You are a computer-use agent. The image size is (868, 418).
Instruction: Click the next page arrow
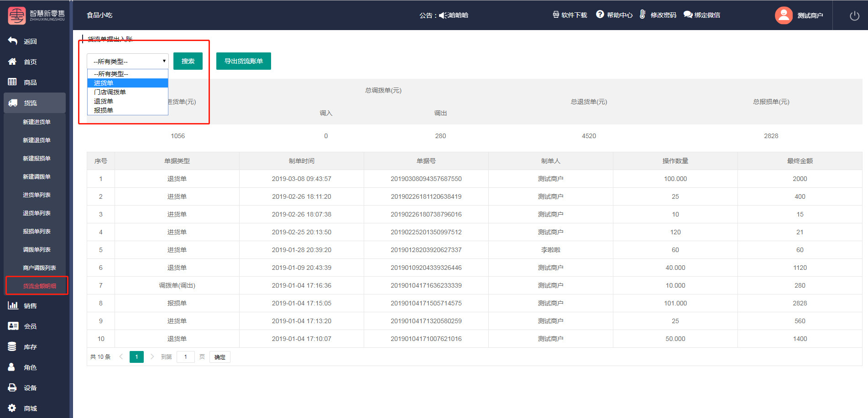[x=152, y=357]
